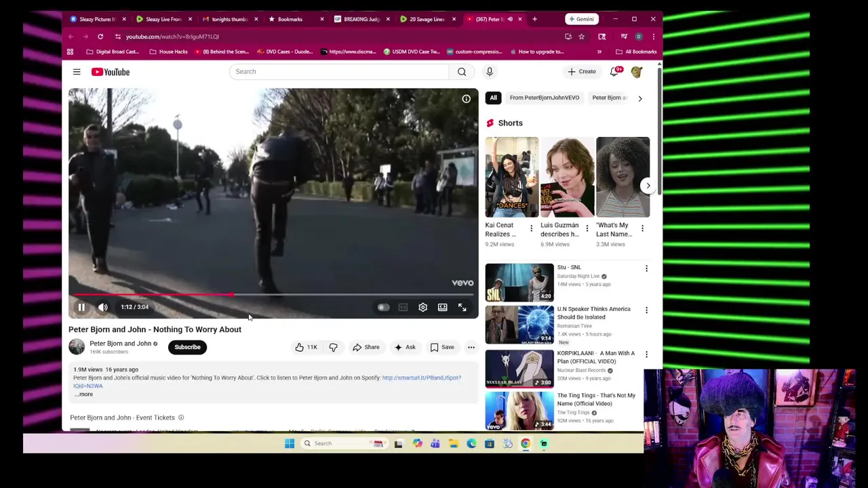The image size is (868, 488).
Task: Show video info card icon
Action: click(x=467, y=99)
